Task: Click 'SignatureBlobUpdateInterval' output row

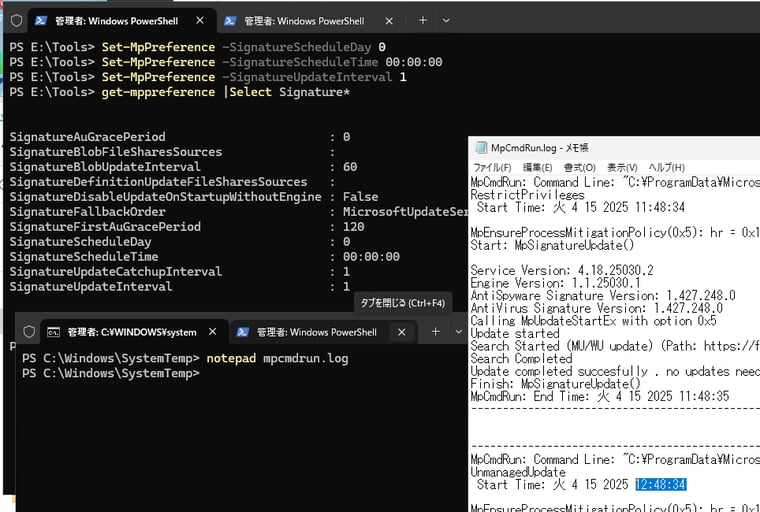Action: click(x=183, y=167)
